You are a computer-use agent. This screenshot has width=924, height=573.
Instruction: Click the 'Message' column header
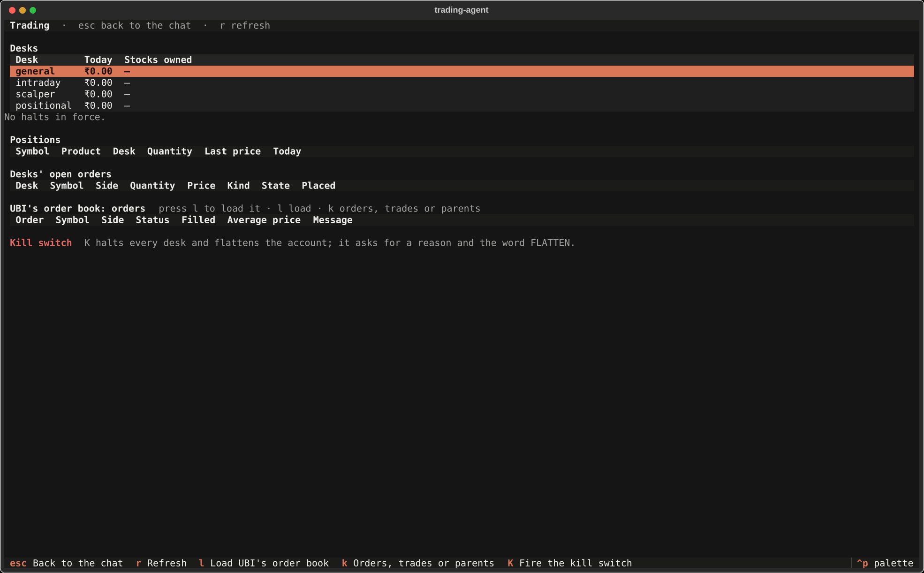[x=333, y=220]
